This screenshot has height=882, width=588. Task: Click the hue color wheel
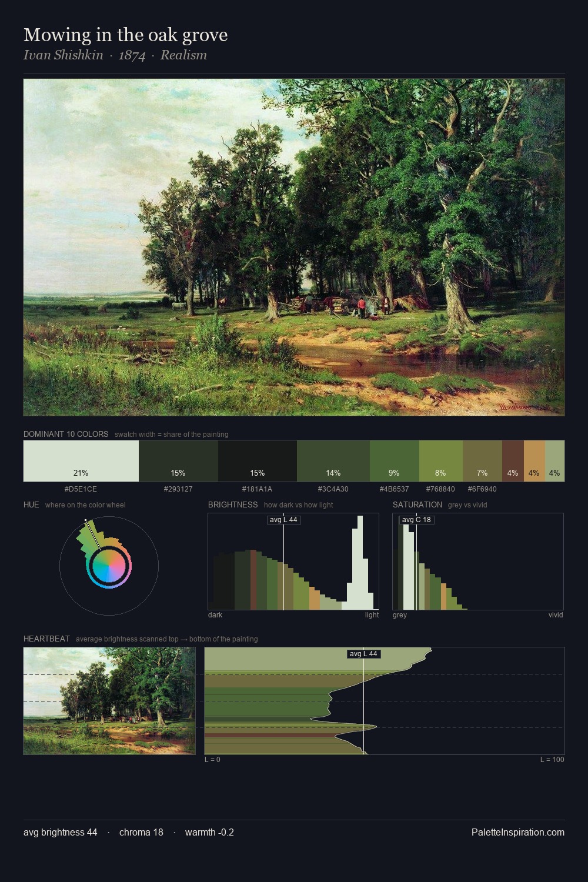(109, 566)
